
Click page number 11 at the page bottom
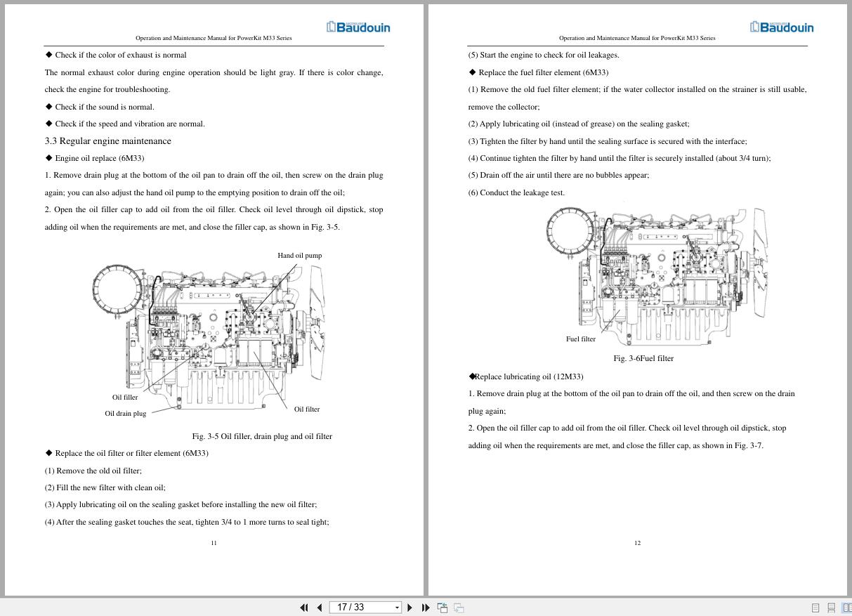point(214,543)
